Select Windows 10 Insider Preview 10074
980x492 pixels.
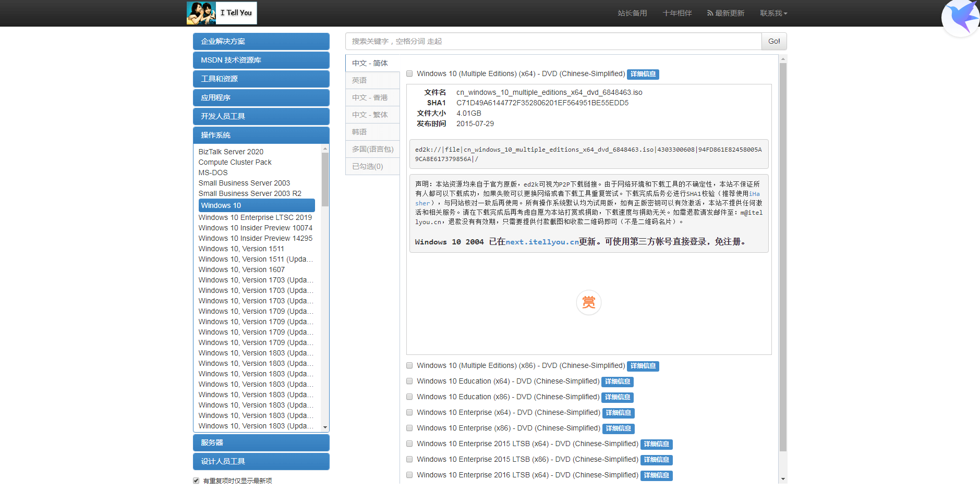256,228
